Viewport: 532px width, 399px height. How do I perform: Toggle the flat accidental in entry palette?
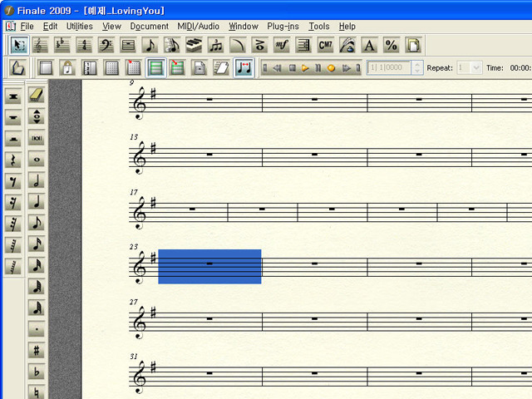click(x=37, y=372)
